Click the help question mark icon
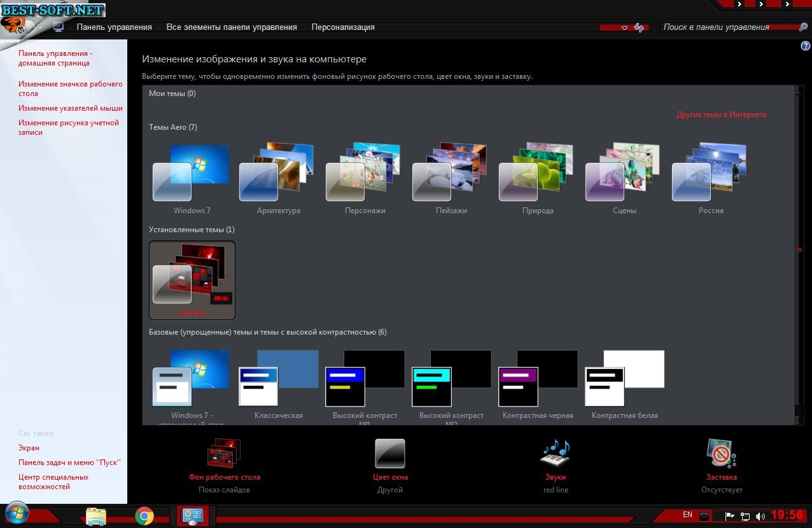The height and width of the screenshot is (528, 812). (x=805, y=46)
